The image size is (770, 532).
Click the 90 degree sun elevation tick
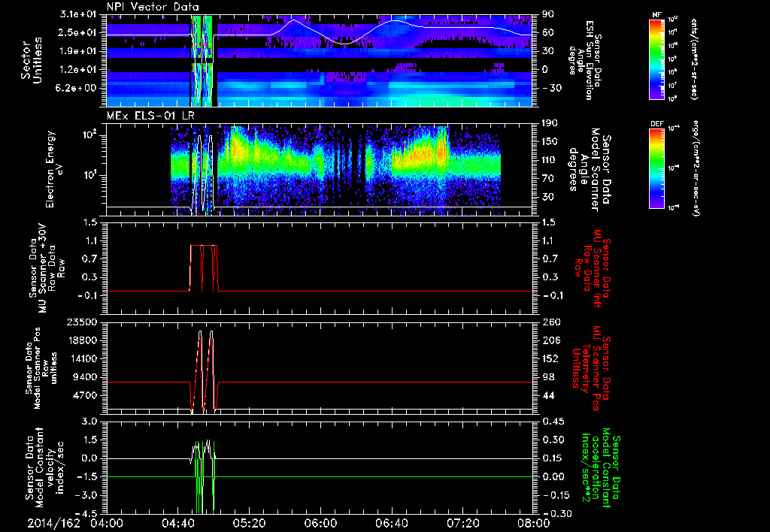pyautogui.click(x=548, y=14)
